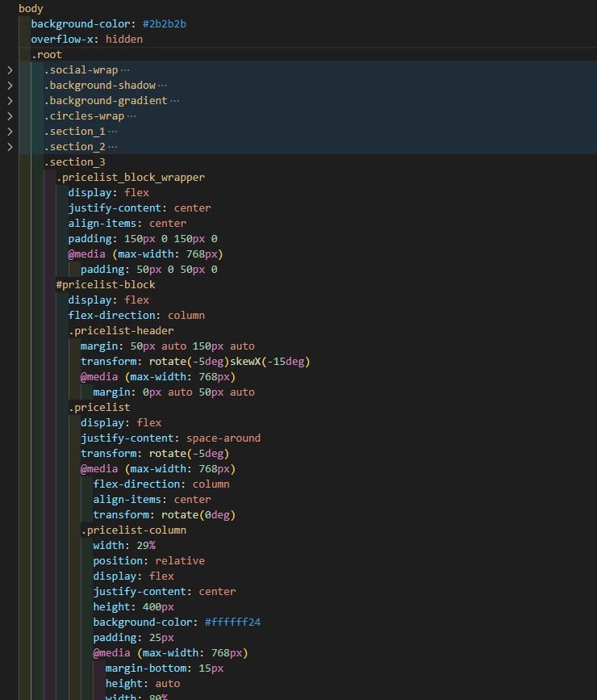597x700 pixels.
Task: Click the body selector on first line
Action: pyautogui.click(x=31, y=9)
